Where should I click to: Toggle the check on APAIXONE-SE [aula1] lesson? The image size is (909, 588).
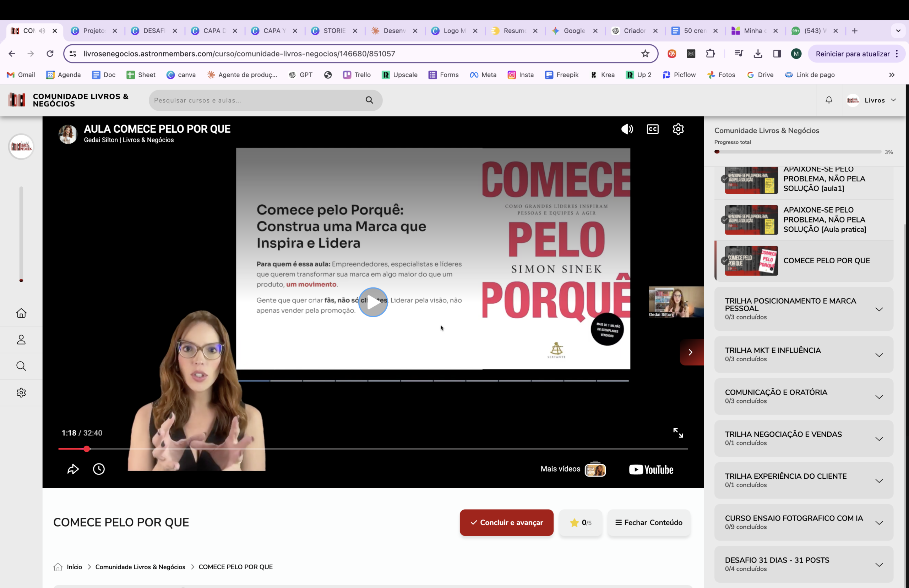[x=724, y=179]
